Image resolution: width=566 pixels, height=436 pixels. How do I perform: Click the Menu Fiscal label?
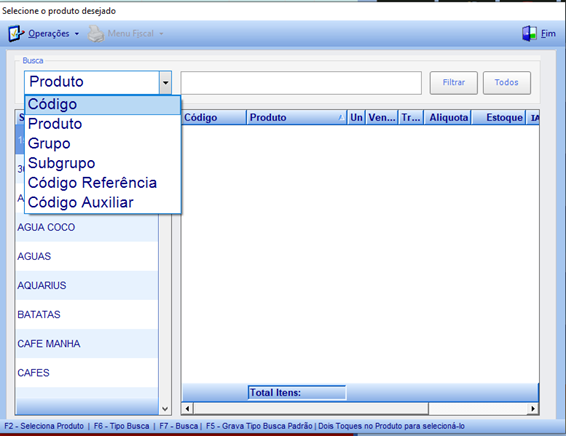tap(131, 34)
